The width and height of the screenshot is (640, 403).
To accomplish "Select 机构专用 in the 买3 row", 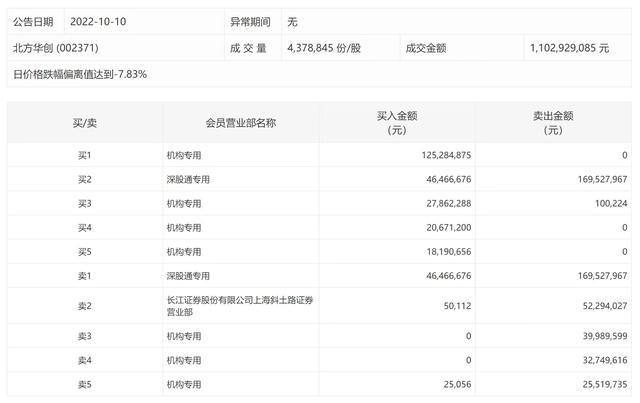I will point(184,203).
